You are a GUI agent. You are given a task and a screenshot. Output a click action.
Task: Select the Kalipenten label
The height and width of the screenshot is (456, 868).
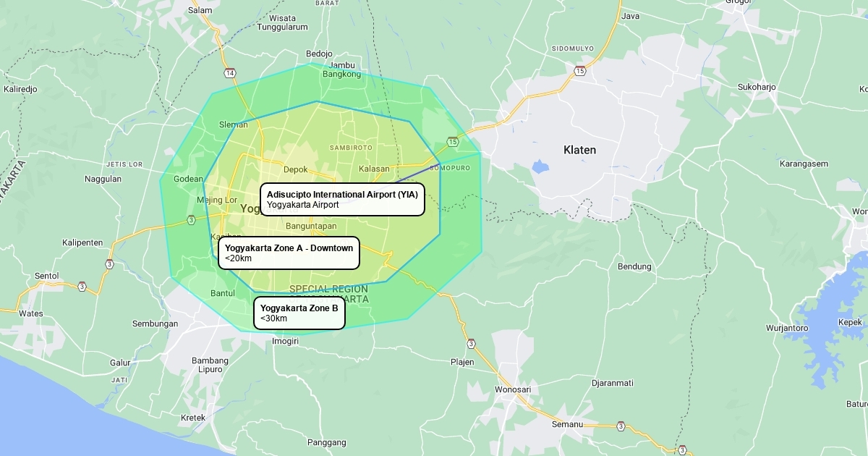(82, 242)
